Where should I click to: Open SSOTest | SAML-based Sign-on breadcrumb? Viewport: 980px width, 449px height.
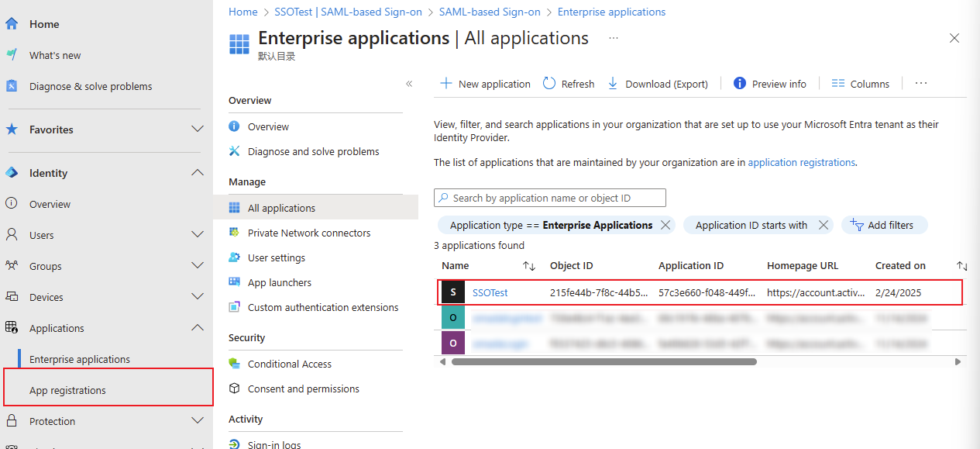349,12
